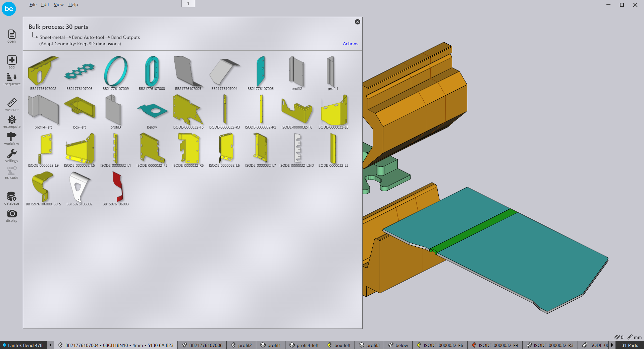
Task: Open the View menu
Action: pos(58,4)
